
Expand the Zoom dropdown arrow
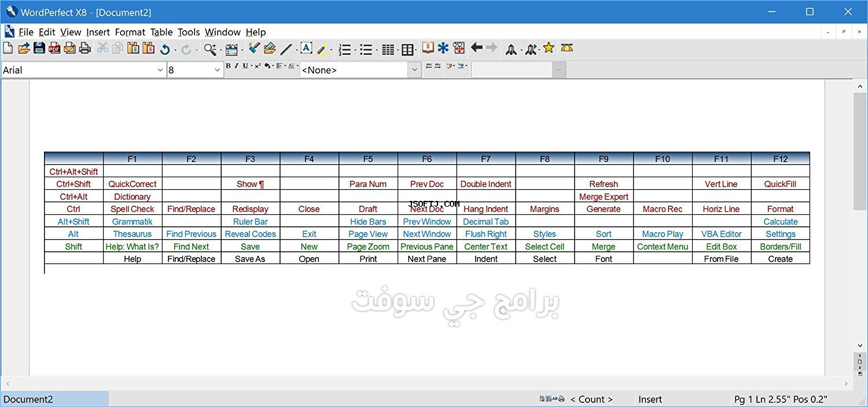click(x=220, y=50)
